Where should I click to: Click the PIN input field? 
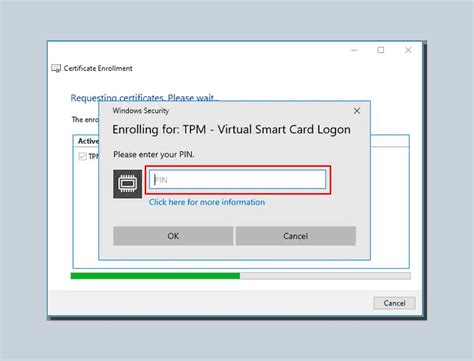coord(237,180)
